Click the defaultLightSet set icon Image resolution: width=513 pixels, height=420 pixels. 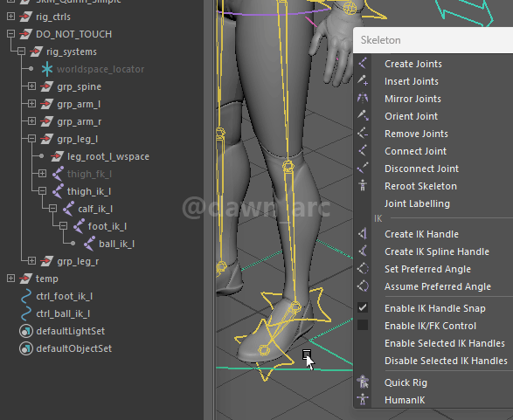click(x=26, y=331)
